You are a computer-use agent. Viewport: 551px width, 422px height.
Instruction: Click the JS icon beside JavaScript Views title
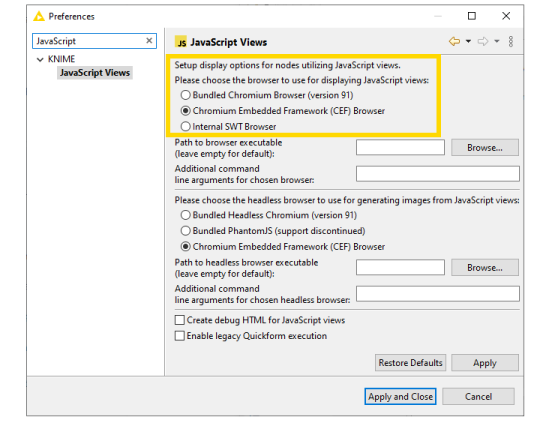[x=181, y=42]
